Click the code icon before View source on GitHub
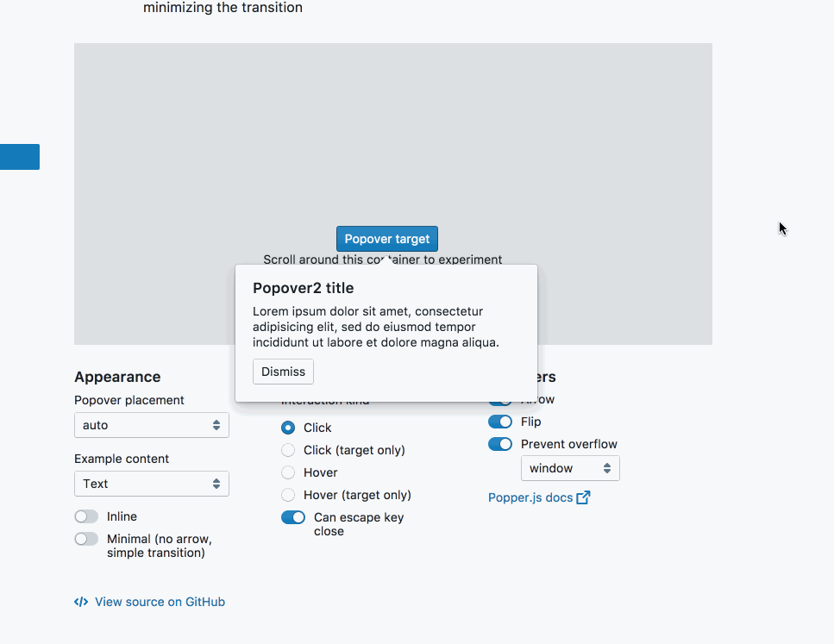Image resolution: width=834 pixels, height=644 pixels. [80, 602]
